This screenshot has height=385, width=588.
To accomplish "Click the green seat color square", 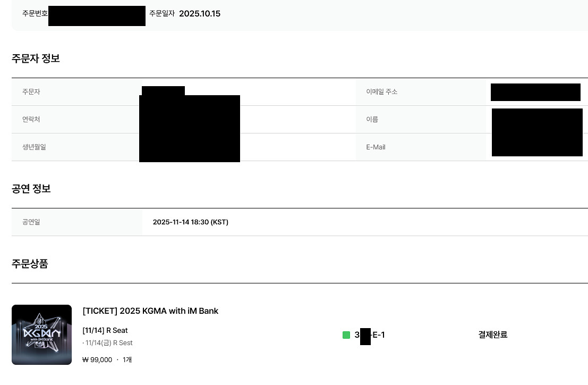I will [x=346, y=335].
